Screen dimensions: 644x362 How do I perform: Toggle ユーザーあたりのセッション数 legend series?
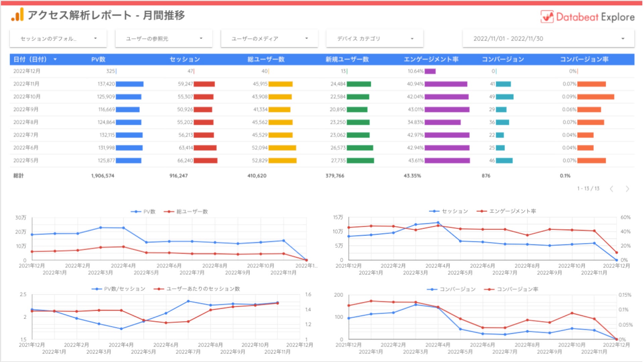203,289
